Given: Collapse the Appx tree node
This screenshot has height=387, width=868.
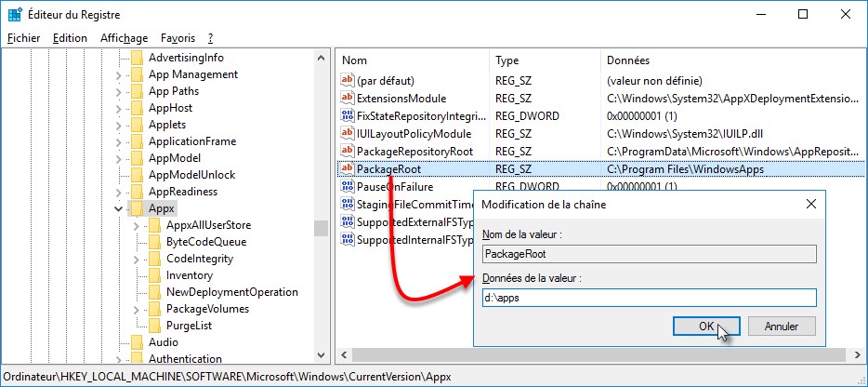Looking at the screenshot, I should pos(119,208).
